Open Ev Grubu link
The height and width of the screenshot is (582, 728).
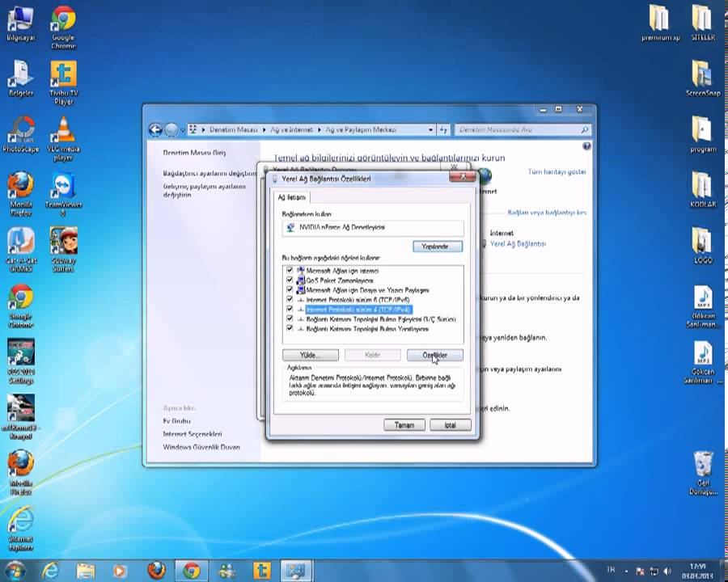coord(176,421)
